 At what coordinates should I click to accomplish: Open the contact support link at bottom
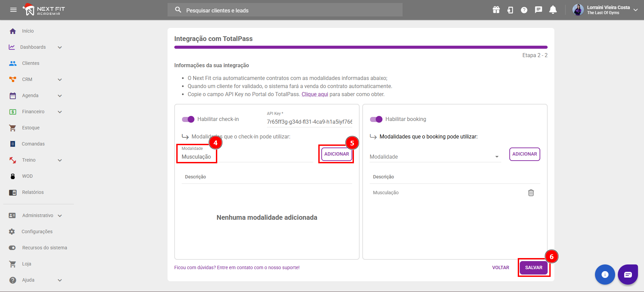pyautogui.click(x=237, y=267)
